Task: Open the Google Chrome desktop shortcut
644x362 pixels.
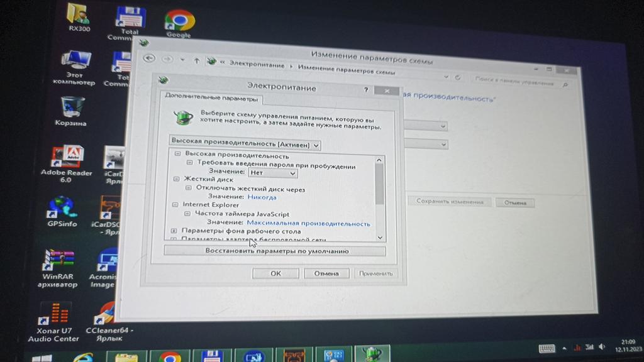Action: point(179,24)
